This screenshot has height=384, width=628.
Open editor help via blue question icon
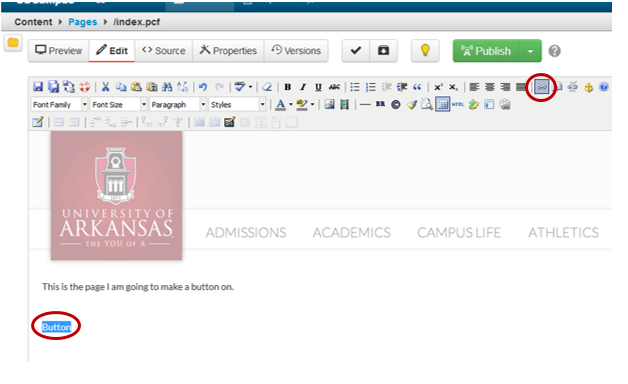pyautogui.click(x=604, y=86)
